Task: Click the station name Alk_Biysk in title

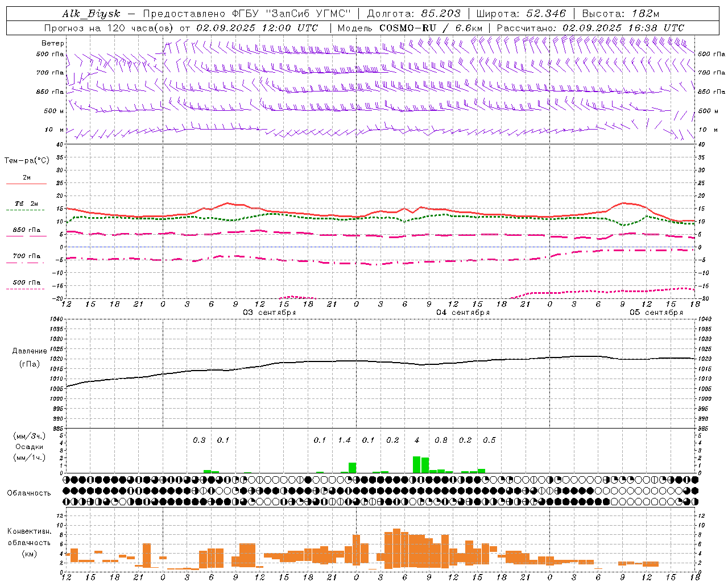Action: (91, 14)
